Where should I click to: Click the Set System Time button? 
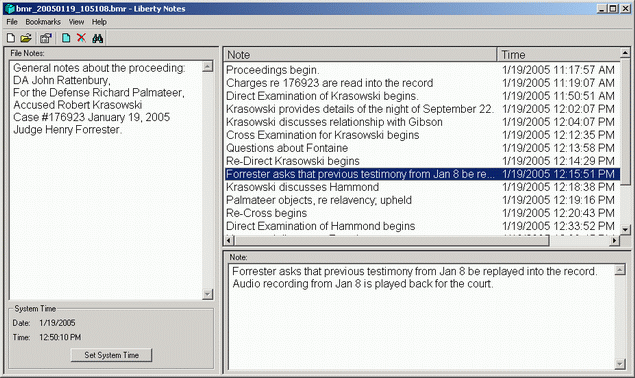coord(111,355)
